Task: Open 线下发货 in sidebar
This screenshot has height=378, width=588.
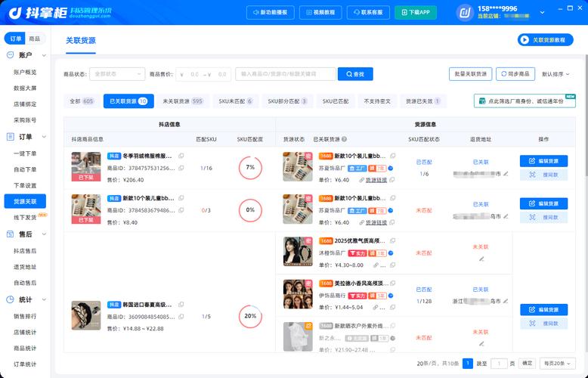Action: (25, 217)
